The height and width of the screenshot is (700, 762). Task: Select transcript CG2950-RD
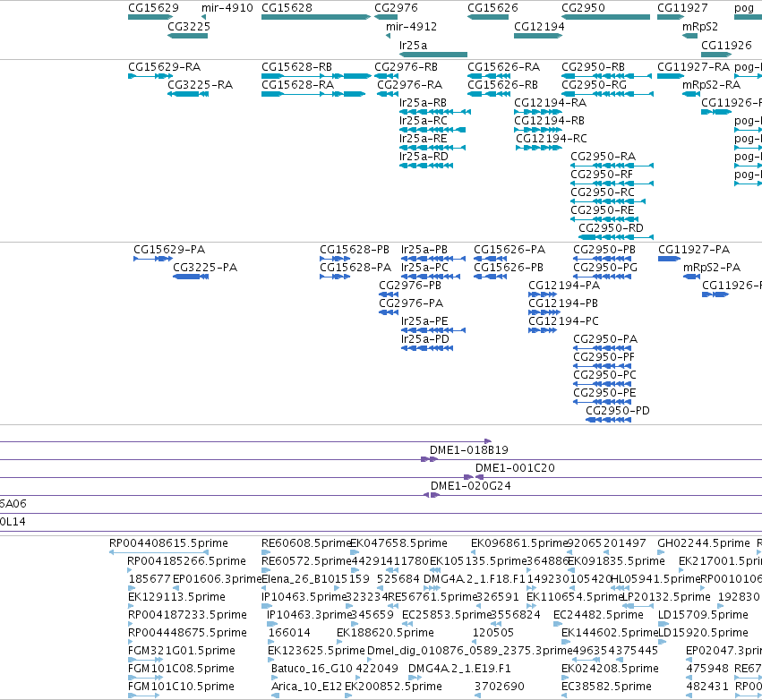click(x=616, y=237)
